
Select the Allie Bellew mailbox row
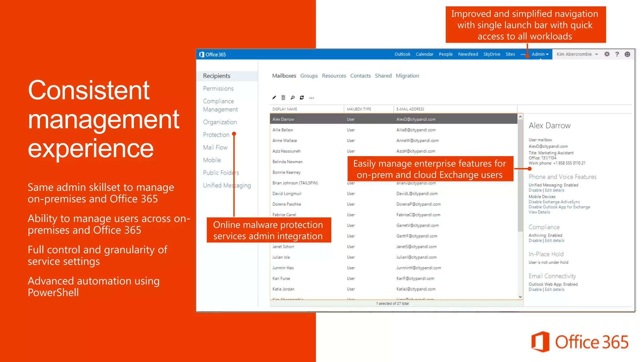pyautogui.click(x=393, y=130)
